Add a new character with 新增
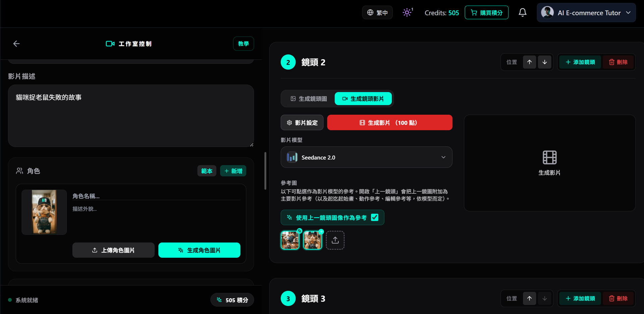644x314 pixels. [x=233, y=171]
